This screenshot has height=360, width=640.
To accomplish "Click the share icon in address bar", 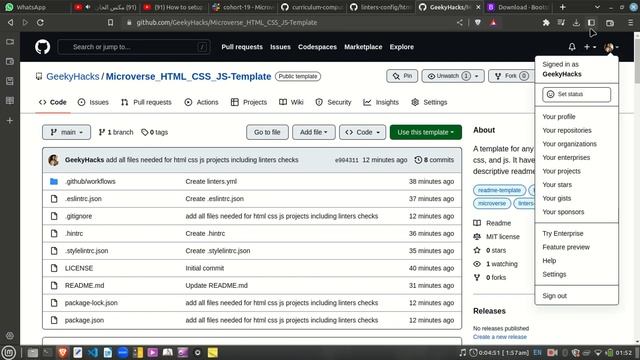I will (460, 22).
